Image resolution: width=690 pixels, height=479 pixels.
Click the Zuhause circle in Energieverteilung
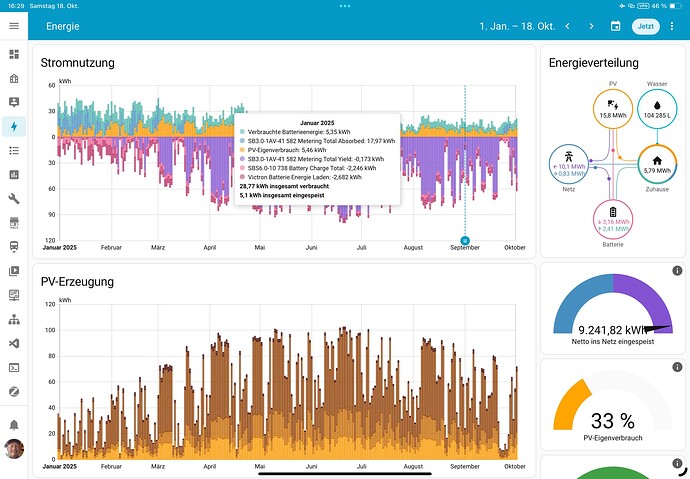657,165
